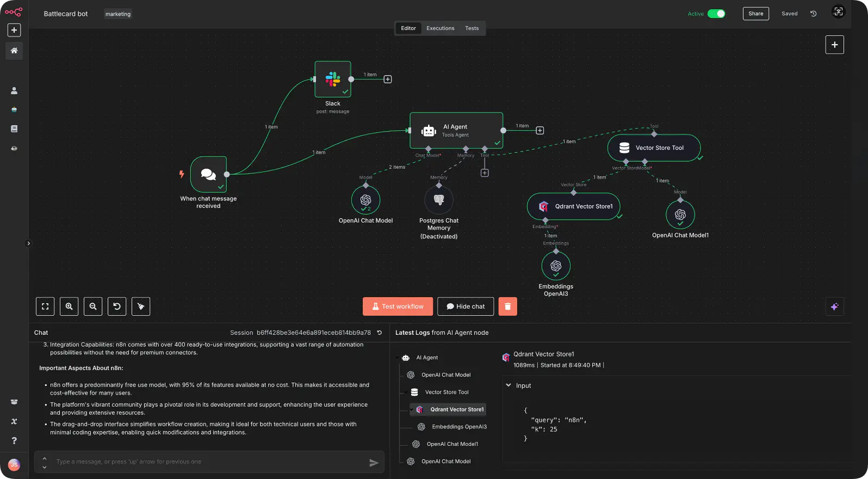868x479 pixels.
Task: Open the user profile sidebar icon
Action: coord(14,90)
